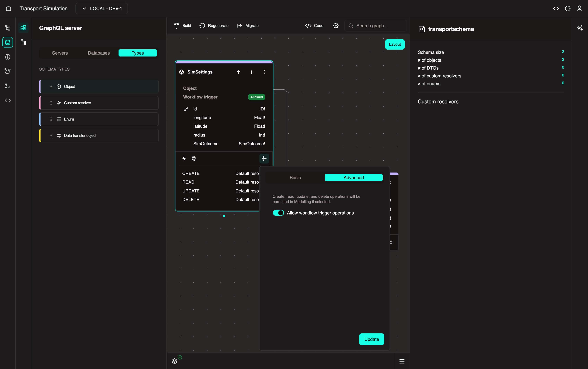Switch to the Basic tab in popup

[295, 178]
